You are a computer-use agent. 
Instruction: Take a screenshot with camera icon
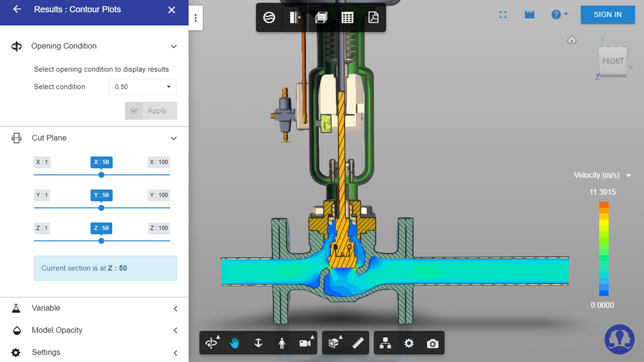pyautogui.click(x=432, y=343)
